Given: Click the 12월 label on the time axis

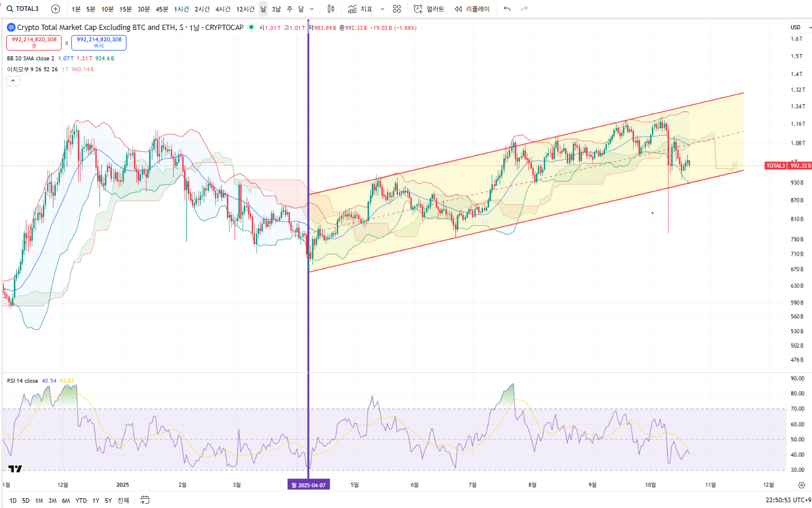Looking at the screenshot, I should point(768,485).
